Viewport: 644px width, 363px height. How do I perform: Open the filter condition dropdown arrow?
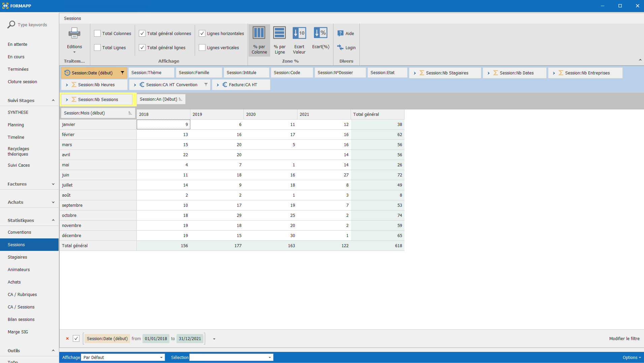(x=214, y=339)
